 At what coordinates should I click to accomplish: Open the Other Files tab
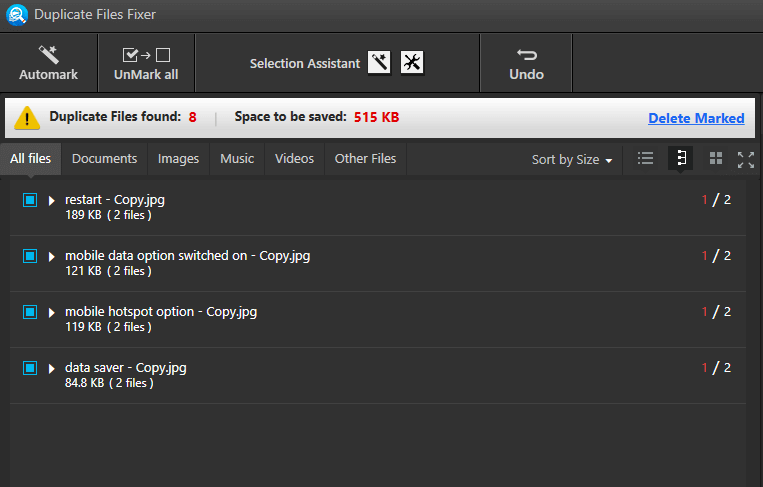[x=365, y=159]
